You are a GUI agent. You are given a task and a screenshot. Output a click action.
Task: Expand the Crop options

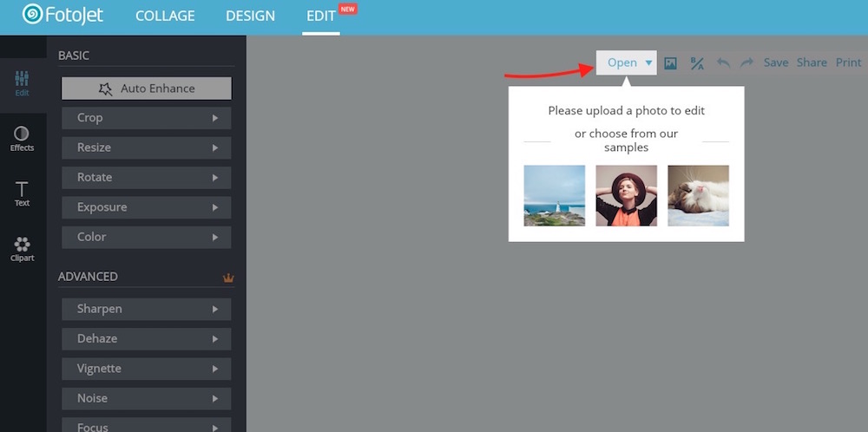pos(147,118)
